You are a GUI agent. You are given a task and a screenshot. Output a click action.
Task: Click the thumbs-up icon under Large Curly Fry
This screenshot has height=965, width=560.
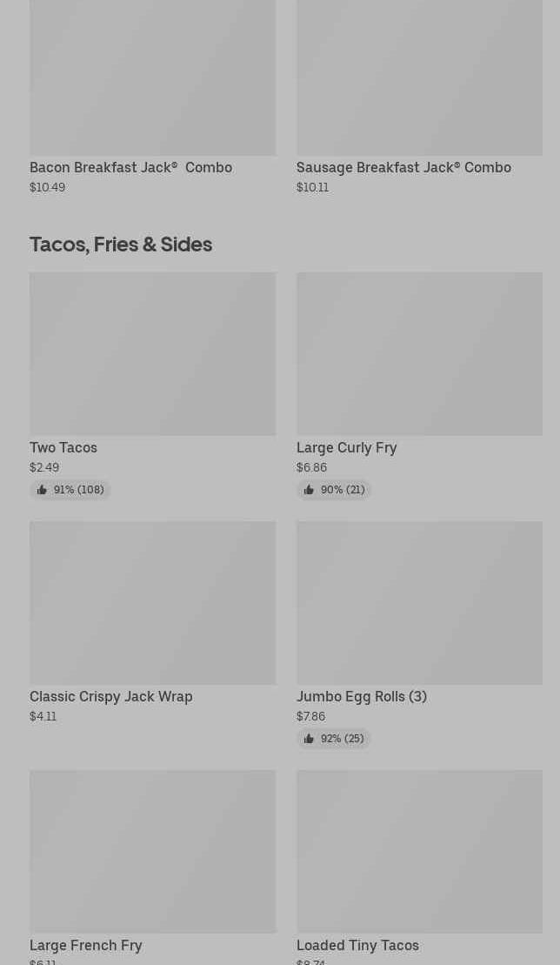(309, 490)
